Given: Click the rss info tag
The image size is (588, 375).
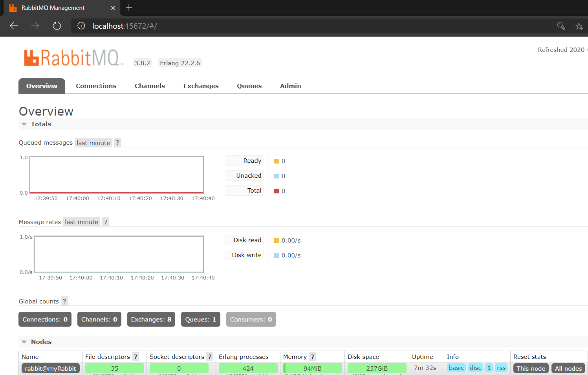Looking at the screenshot, I should [x=501, y=368].
